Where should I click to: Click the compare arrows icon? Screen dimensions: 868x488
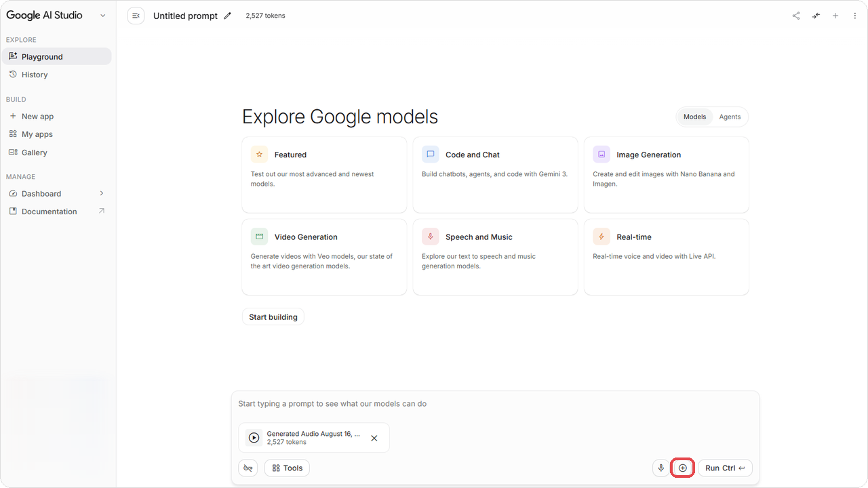pos(816,16)
